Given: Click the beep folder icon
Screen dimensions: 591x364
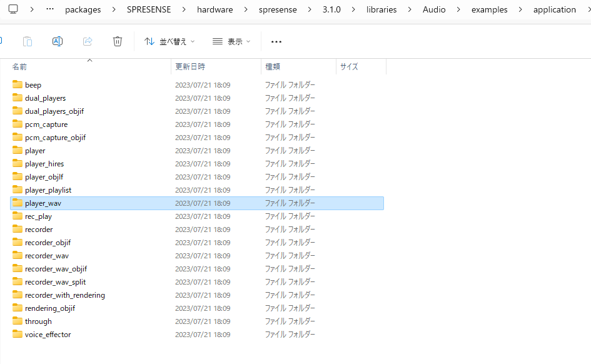Looking at the screenshot, I should coord(18,84).
